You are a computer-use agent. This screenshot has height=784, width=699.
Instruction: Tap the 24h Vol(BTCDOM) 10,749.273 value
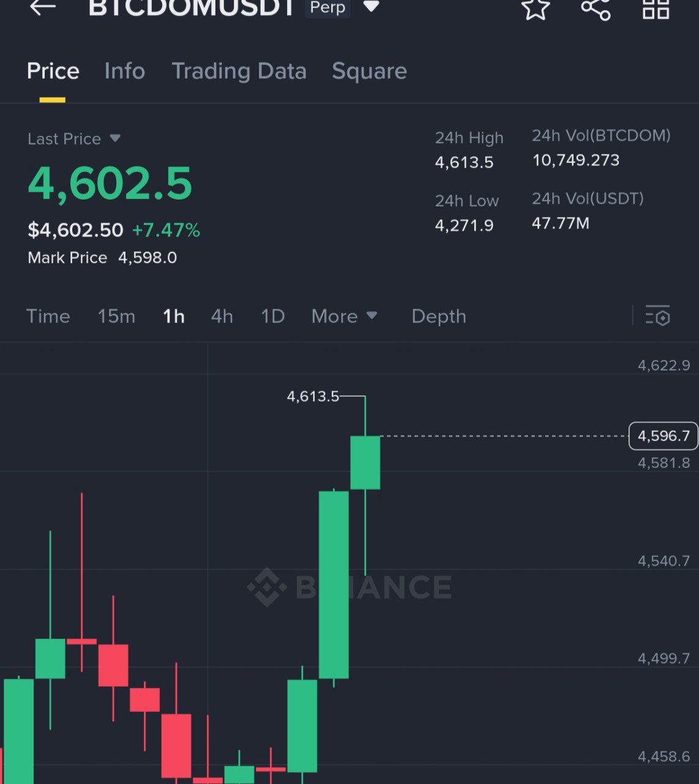click(x=576, y=160)
